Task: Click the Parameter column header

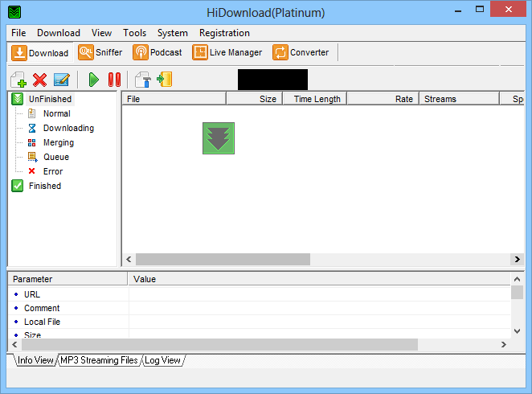Action: pyautogui.click(x=68, y=279)
